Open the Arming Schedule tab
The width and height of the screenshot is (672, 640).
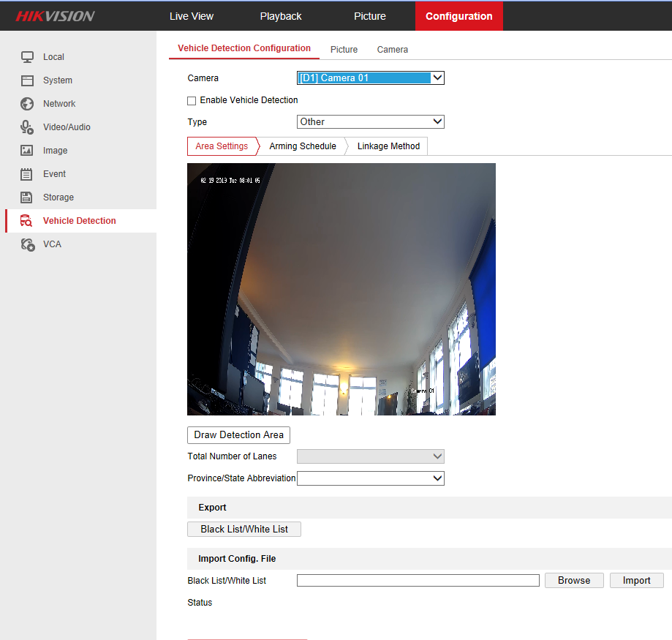click(302, 146)
